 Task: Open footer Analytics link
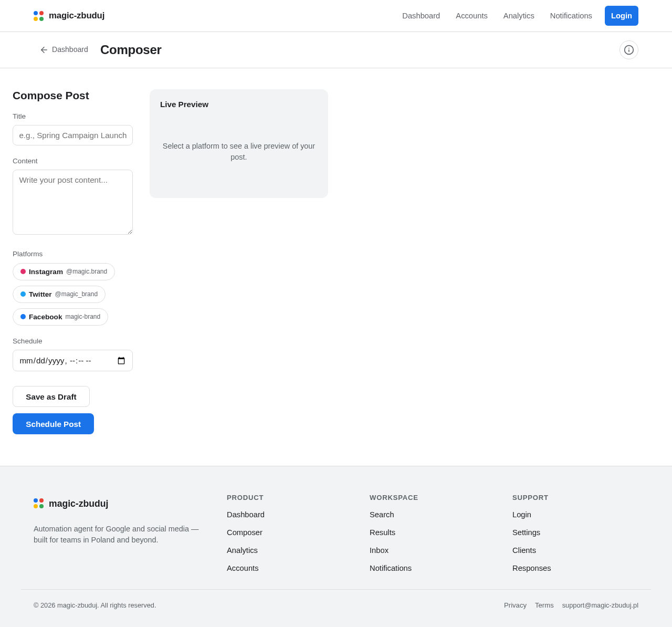[242, 550]
